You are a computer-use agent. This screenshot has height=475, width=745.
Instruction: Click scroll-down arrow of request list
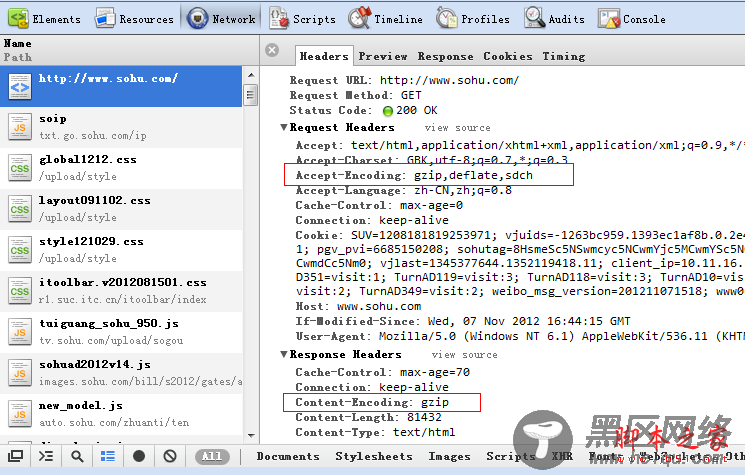pos(251,435)
